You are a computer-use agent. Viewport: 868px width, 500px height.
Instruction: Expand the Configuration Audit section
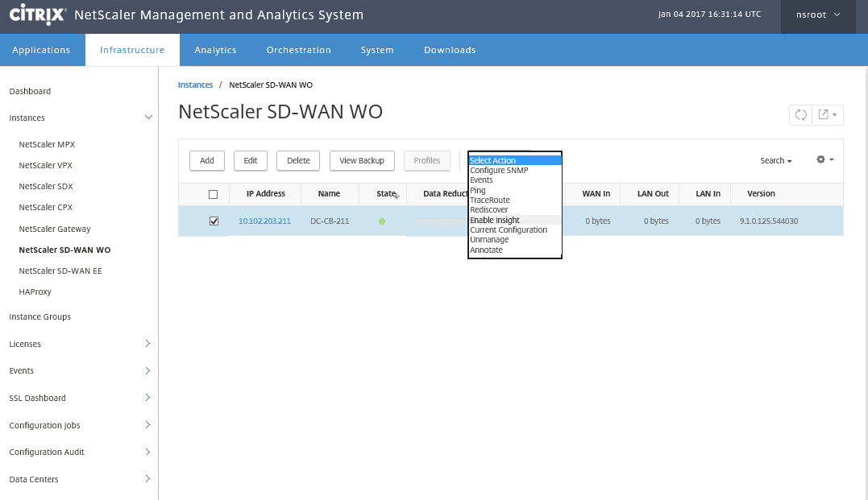pyautogui.click(x=147, y=452)
